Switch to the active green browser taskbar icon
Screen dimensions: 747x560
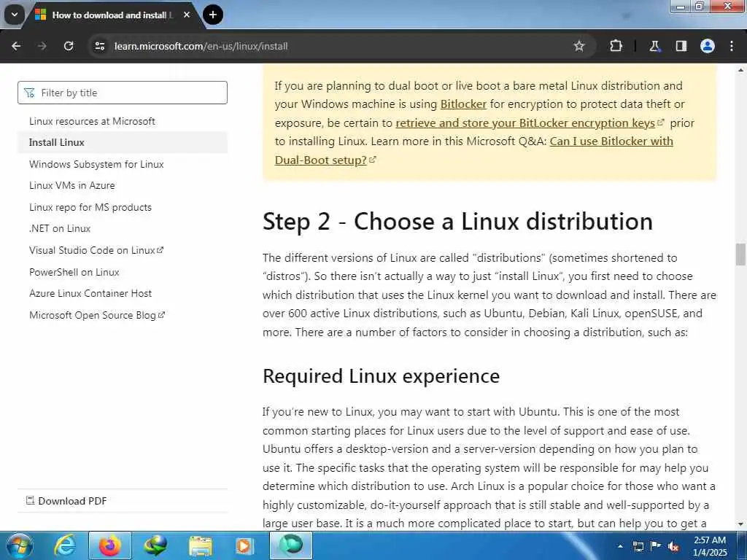[291, 545]
